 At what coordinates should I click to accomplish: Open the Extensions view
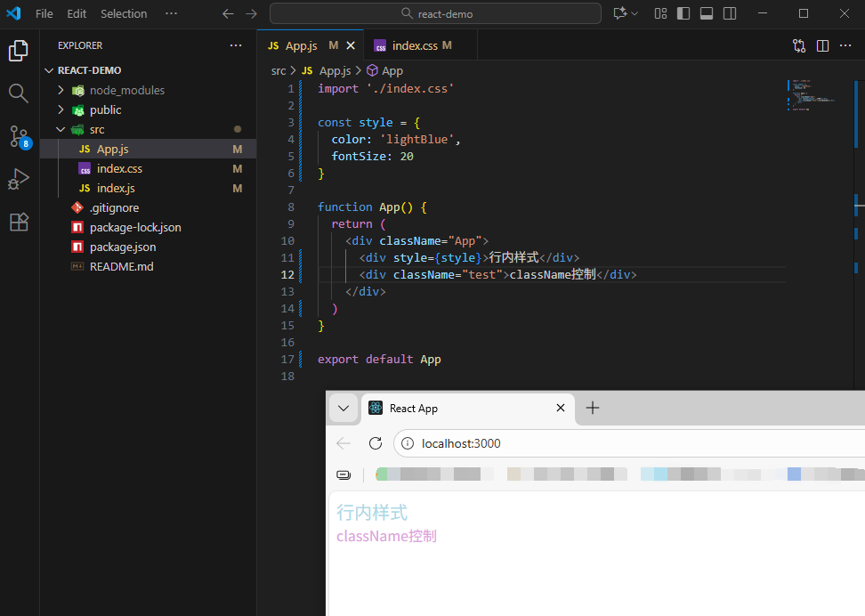pos(19,222)
